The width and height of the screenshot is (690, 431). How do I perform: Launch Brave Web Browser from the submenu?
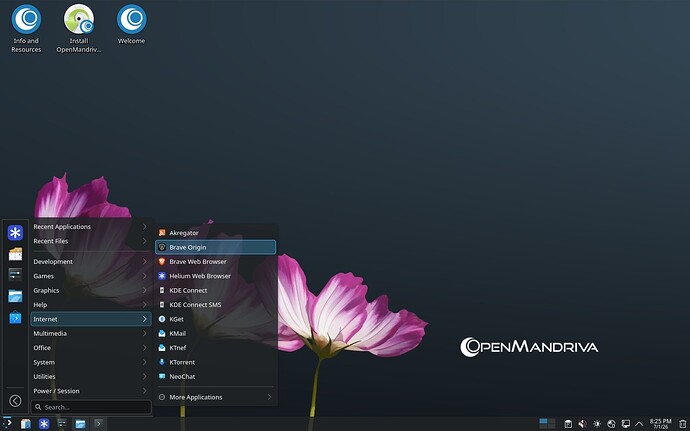point(216,262)
